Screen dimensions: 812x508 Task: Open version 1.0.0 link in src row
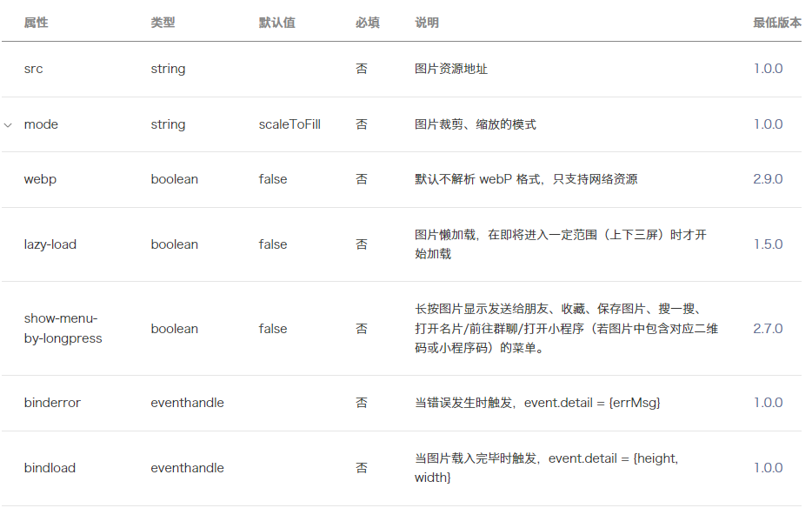click(768, 69)
